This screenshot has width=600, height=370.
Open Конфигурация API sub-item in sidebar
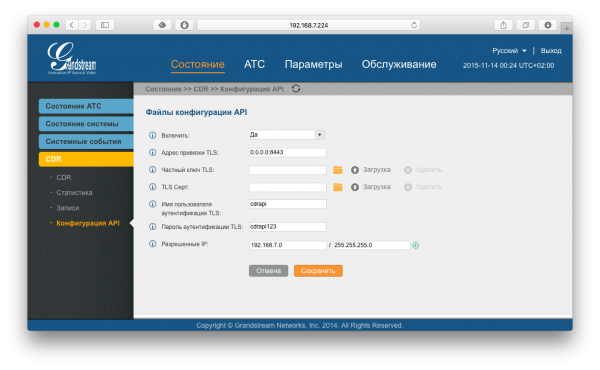[x=88, y=223]
